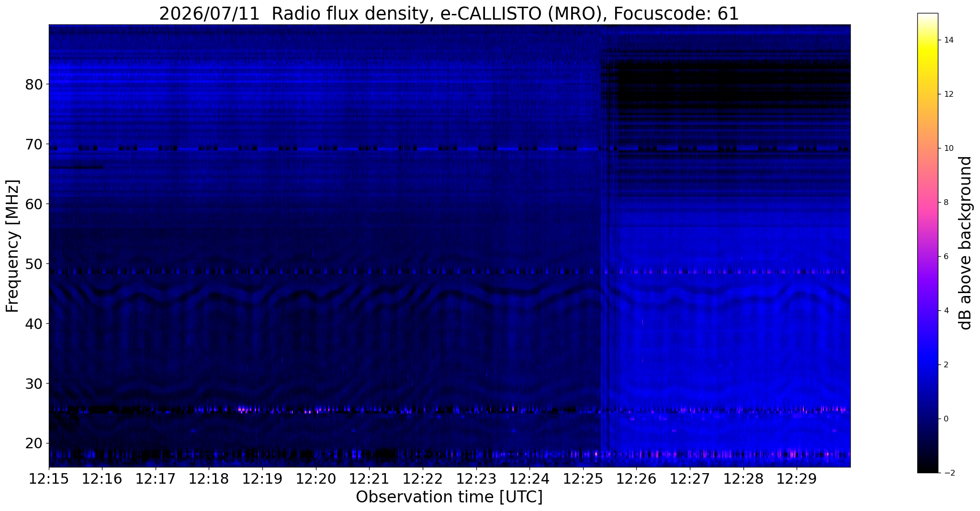Click the 12:25 time tick label

(x=583, y=479)
